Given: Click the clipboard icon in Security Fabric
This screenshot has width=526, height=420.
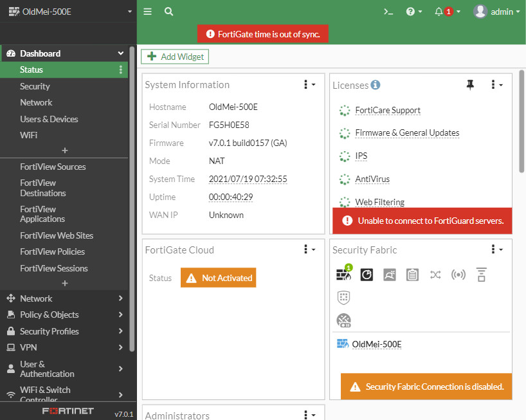Looking at the screenshot, I should [412, 275].
